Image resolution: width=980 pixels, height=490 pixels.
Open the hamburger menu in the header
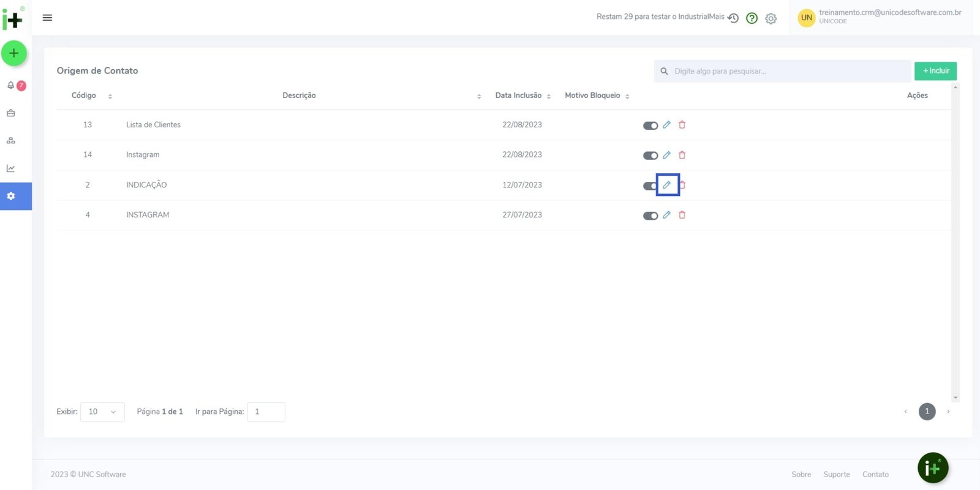tap(47, 18)
